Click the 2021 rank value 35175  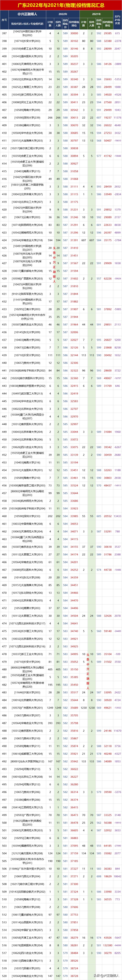click(x=108, y=240)
